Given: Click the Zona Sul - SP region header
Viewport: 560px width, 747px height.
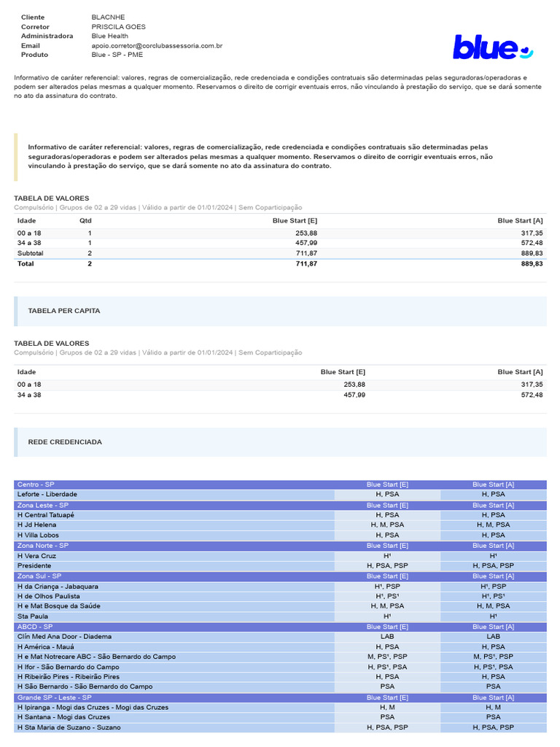Looking at the screenshot, I should point(280,576).
